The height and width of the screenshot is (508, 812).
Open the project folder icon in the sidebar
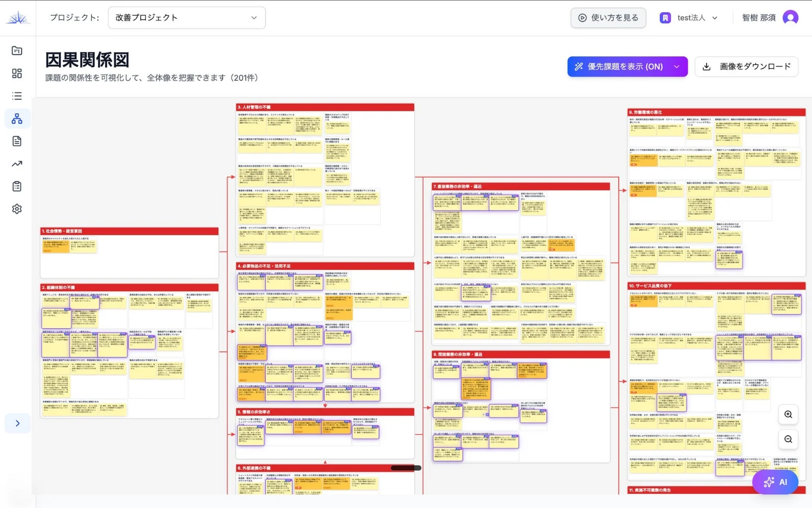(17, 51)
